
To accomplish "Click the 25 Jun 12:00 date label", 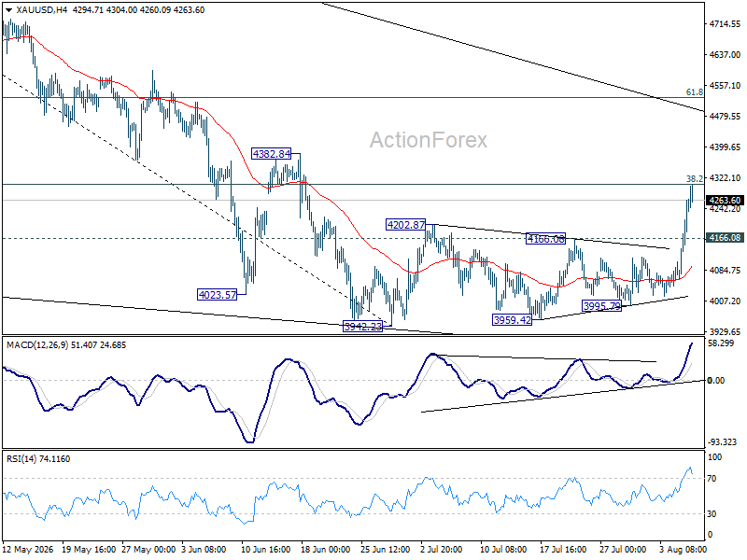I will [386, 549].
